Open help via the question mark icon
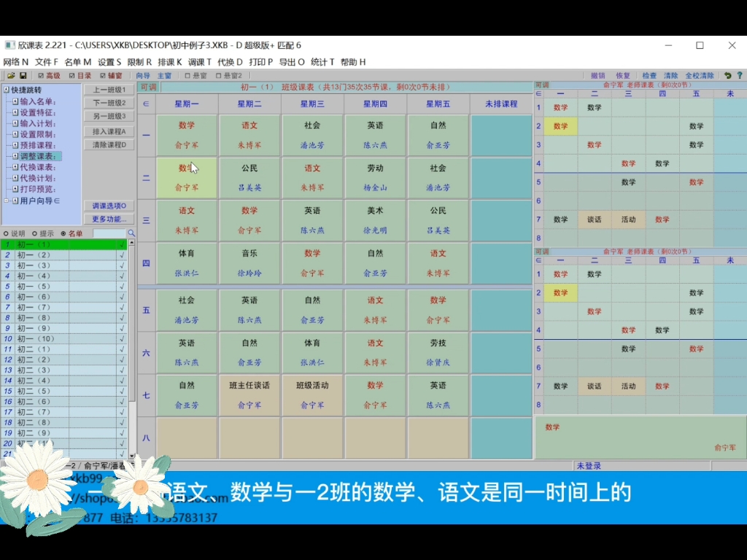 pos(740,75)
